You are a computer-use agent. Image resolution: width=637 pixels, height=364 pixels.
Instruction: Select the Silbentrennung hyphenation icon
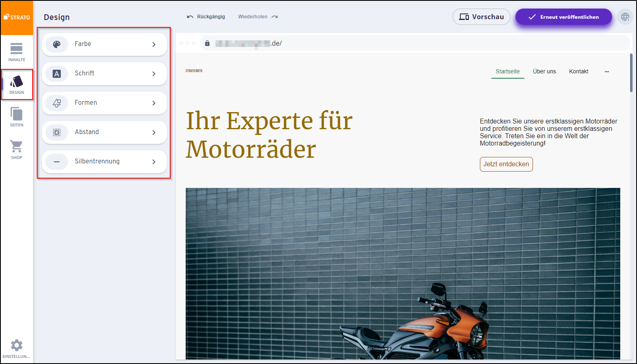(x=57, y=161)
